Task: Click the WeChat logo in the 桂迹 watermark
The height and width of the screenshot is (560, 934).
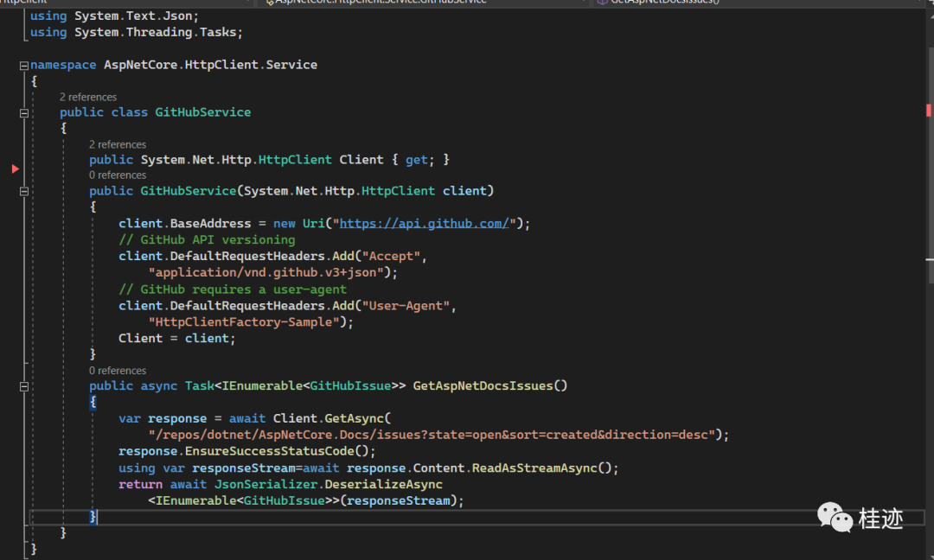Action: coord(833,518)
